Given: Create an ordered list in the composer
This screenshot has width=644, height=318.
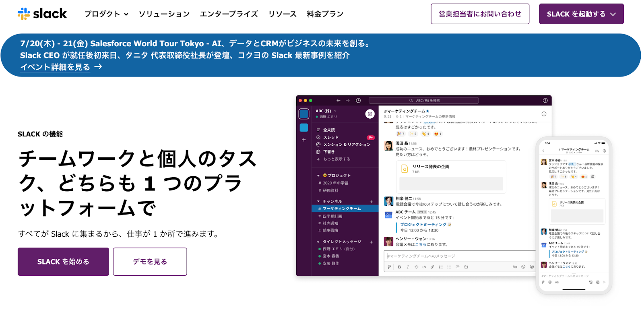Looking at the screenshot, I should (441, 267).
